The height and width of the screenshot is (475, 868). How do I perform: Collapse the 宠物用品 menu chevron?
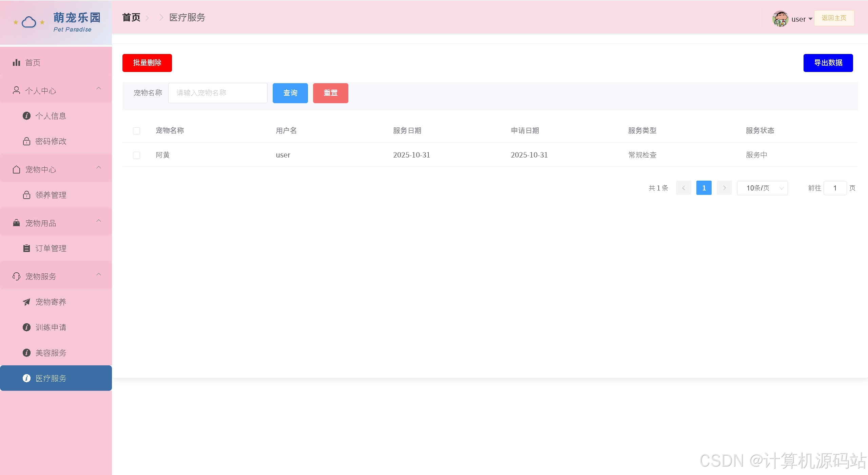99,221
